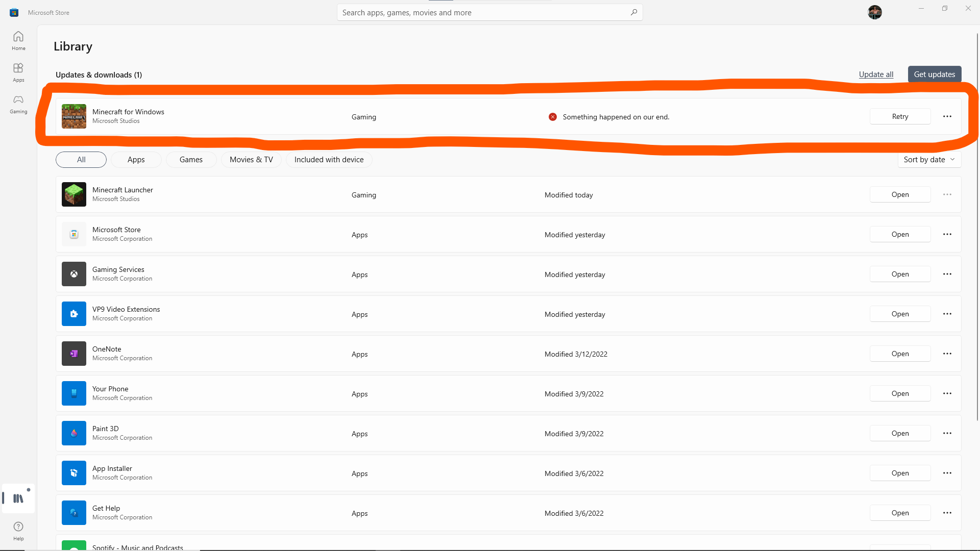The image size is (980, 551).
Task: Go to the Home sidebar icon
Action: pos(18,41)
